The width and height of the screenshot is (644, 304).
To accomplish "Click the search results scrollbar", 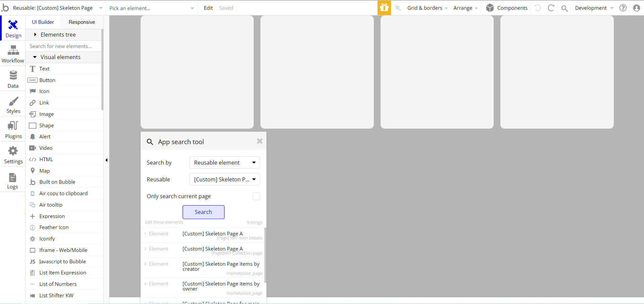I will point(265,255).
